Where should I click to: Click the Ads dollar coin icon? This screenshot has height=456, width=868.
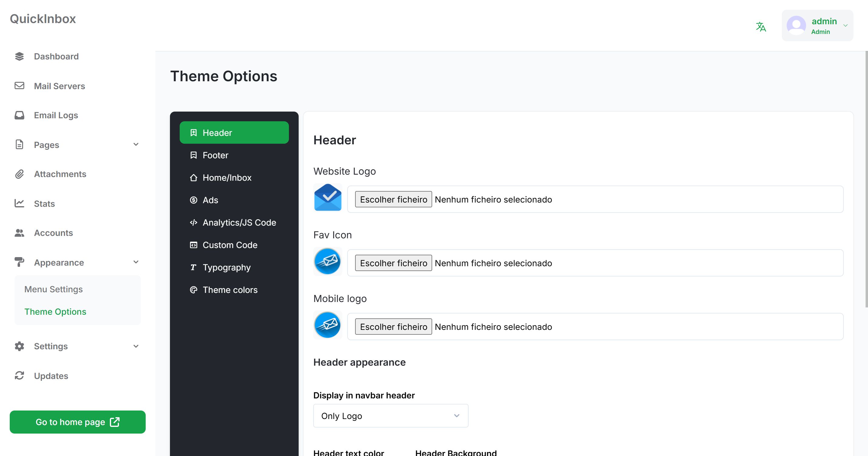[193, 200]
